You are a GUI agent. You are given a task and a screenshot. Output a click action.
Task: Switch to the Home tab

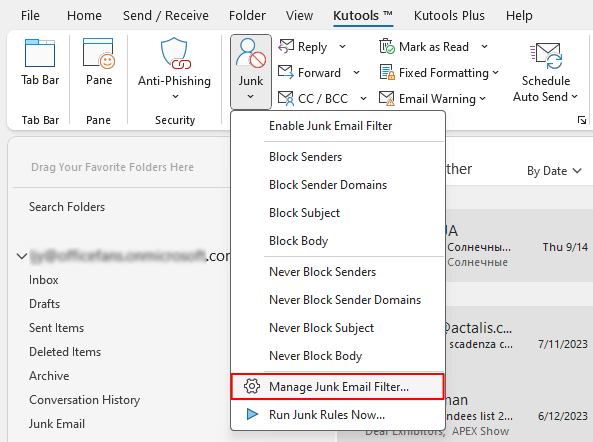tap(84, 16)
